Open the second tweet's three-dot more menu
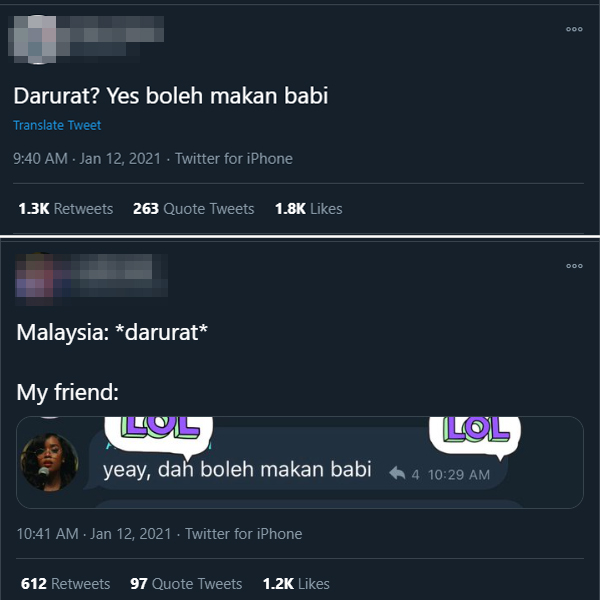600x600 pixels. click(x=574, y=266)
